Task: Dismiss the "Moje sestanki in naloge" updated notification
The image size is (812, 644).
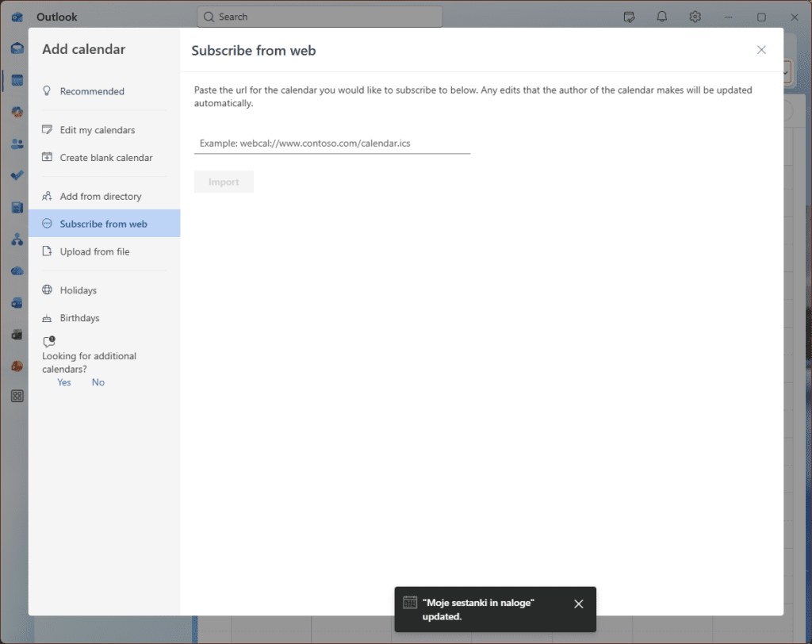Action: click(578, 604)
